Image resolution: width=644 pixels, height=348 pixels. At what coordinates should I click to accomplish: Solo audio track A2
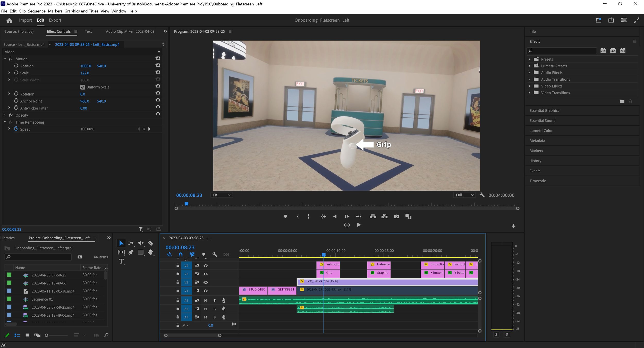215,309
